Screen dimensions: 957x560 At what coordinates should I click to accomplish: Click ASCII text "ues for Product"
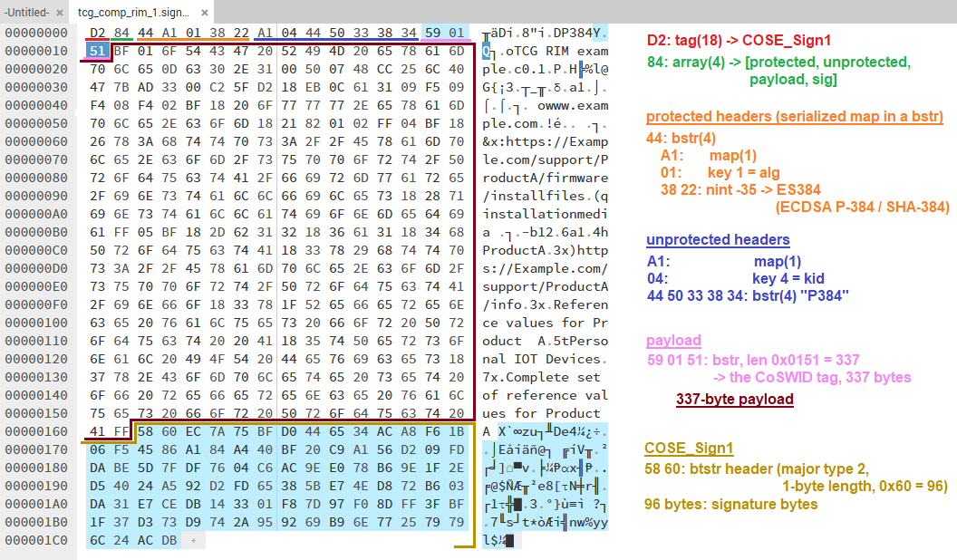click(x=541, y=413)
